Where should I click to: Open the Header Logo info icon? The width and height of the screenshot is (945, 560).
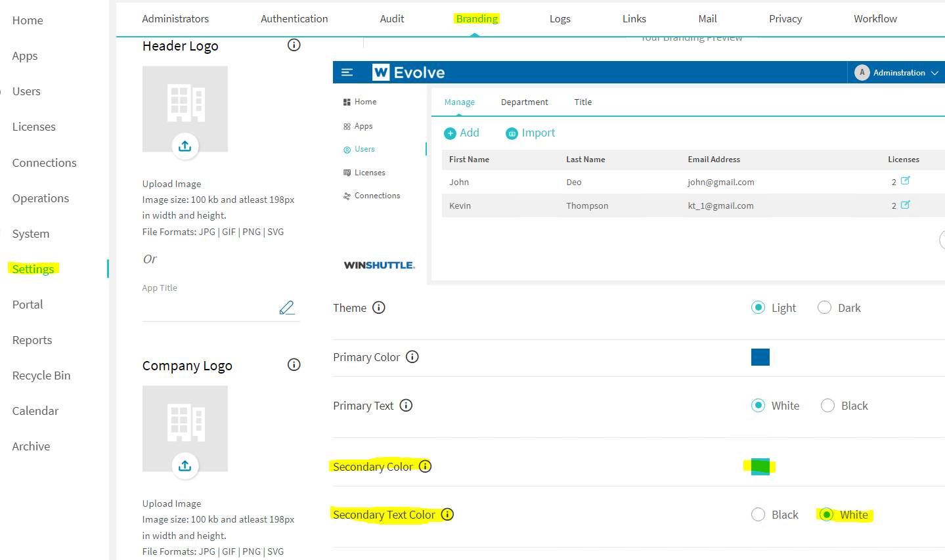(294, 45)
